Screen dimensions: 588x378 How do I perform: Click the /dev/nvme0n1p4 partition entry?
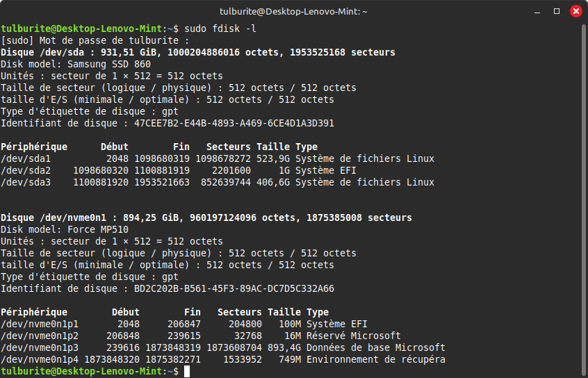point(40,359)
